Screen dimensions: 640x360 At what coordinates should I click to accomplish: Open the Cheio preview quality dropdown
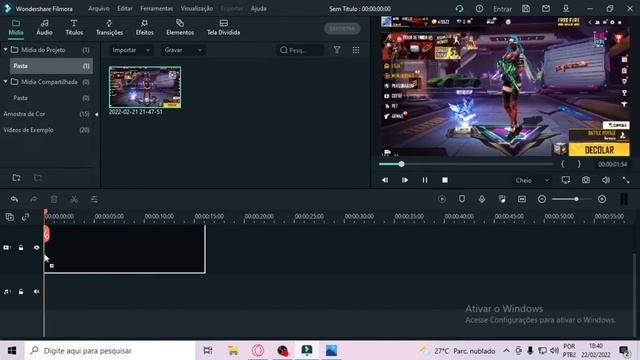[532, 180]
